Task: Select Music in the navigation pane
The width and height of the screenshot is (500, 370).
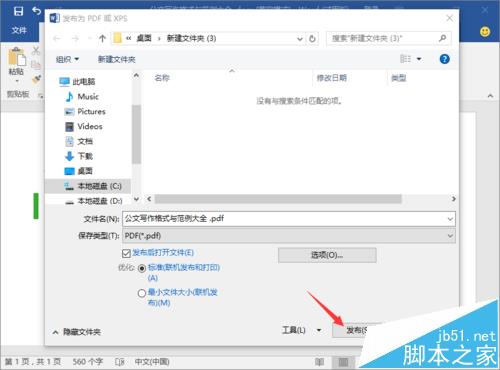Action: point(82,97)
